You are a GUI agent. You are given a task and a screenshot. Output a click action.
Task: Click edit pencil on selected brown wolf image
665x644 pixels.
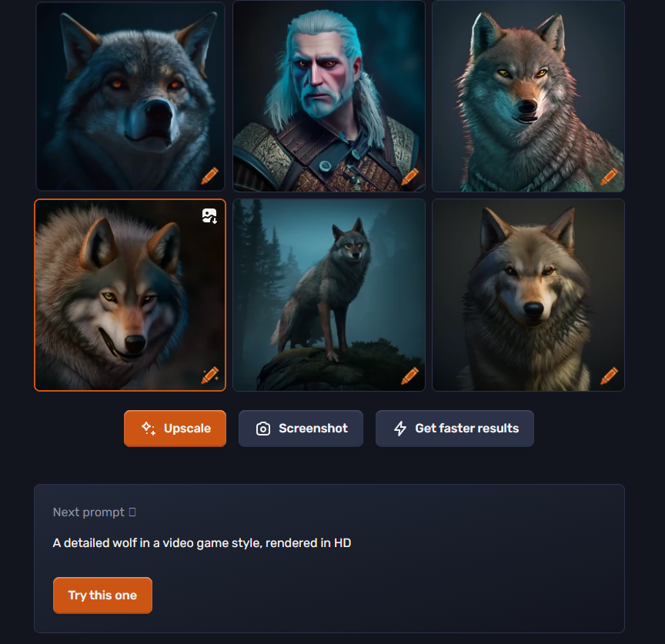tap(209, 375)
